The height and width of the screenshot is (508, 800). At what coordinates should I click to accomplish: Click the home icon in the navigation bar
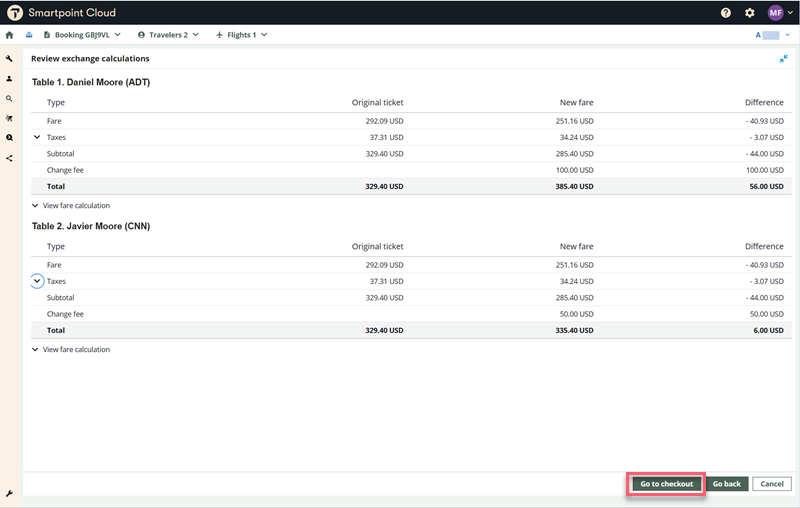point(10,35)
